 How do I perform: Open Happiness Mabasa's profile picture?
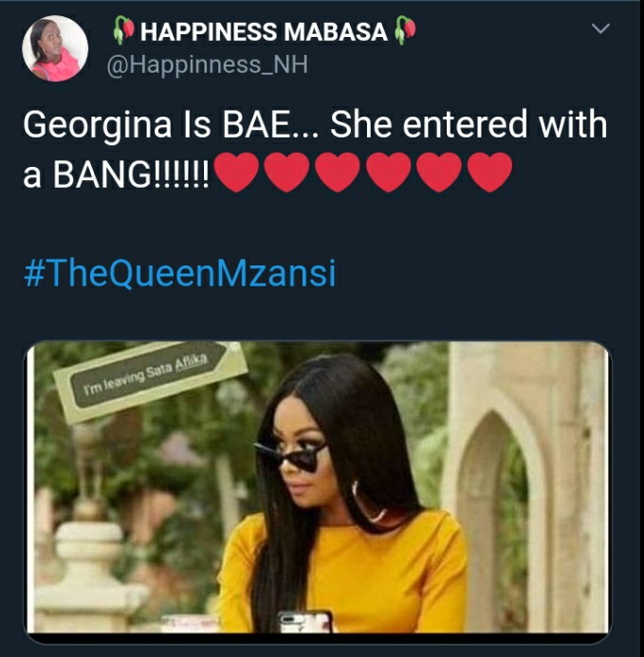55,48
